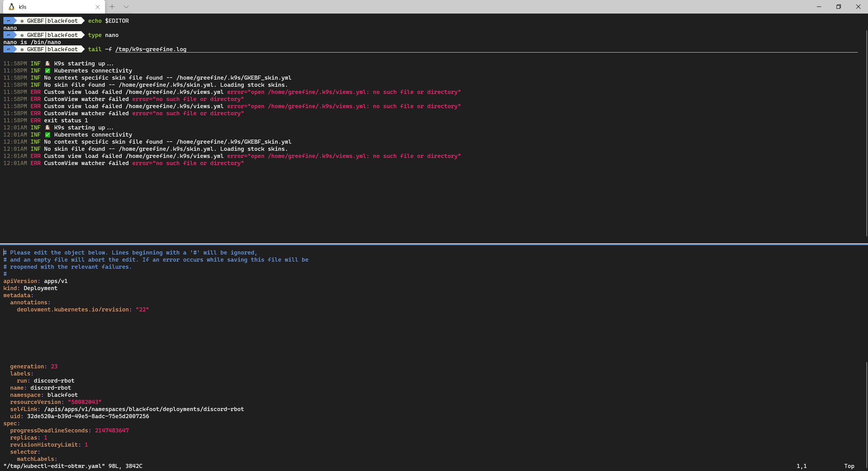
Task: Click the green checkmark beside "Kubernetes connectivity"
Action: (x=48, y=70)
